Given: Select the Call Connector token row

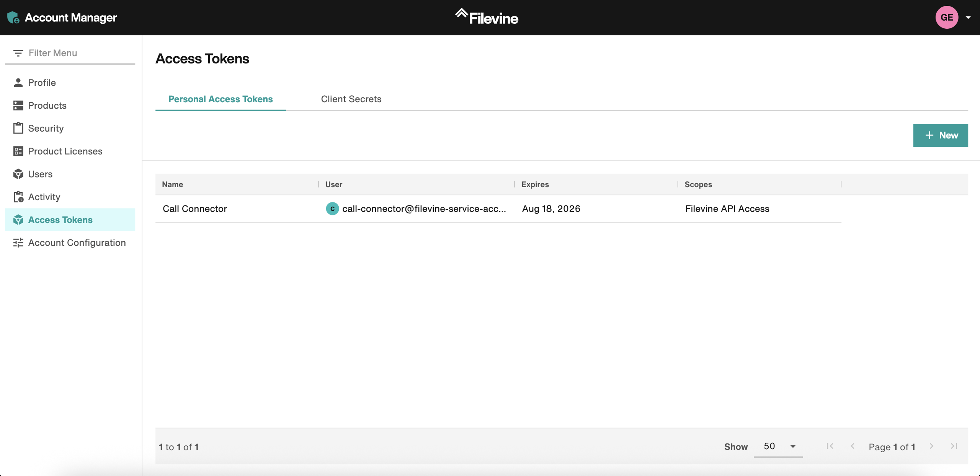Looking at the screenshot, I should coord(194,209).
